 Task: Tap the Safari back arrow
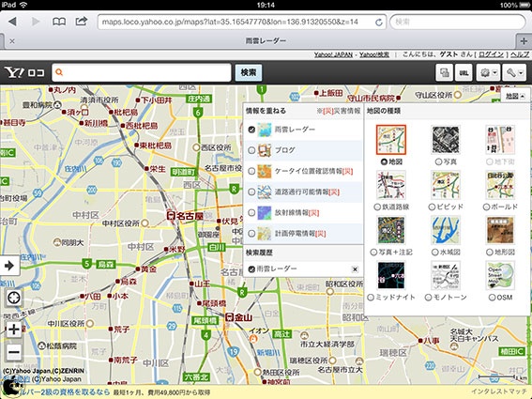(x=12, y=22)
